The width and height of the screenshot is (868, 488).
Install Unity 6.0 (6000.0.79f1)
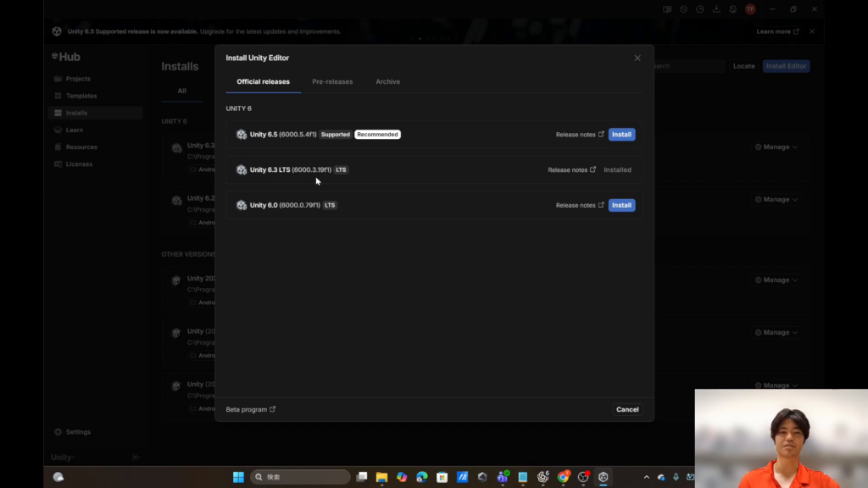pos(621,205)
